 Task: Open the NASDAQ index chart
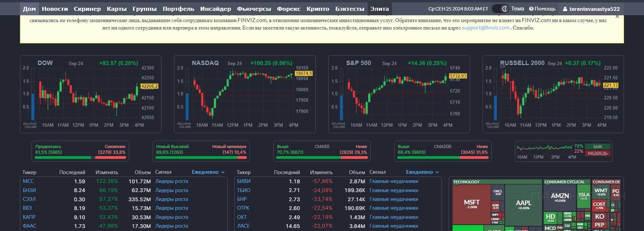245,94
